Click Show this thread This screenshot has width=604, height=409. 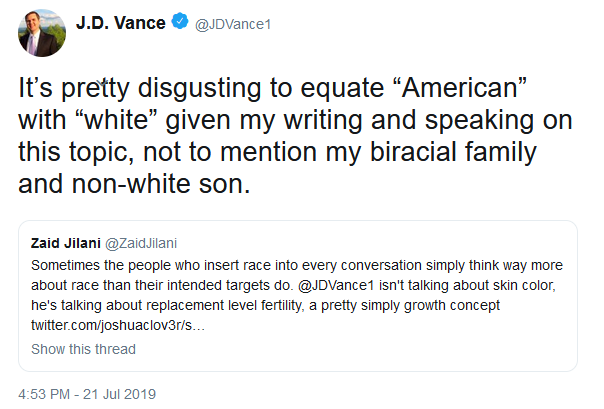(x=83, y=349)
